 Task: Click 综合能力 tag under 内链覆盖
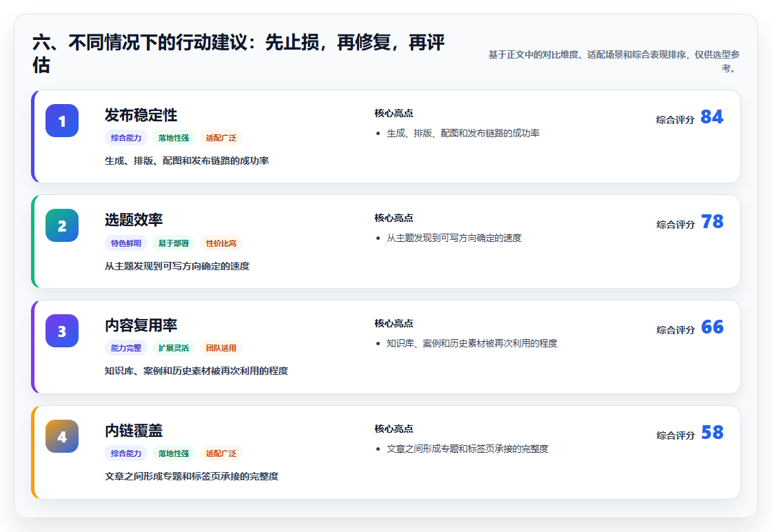126,453
